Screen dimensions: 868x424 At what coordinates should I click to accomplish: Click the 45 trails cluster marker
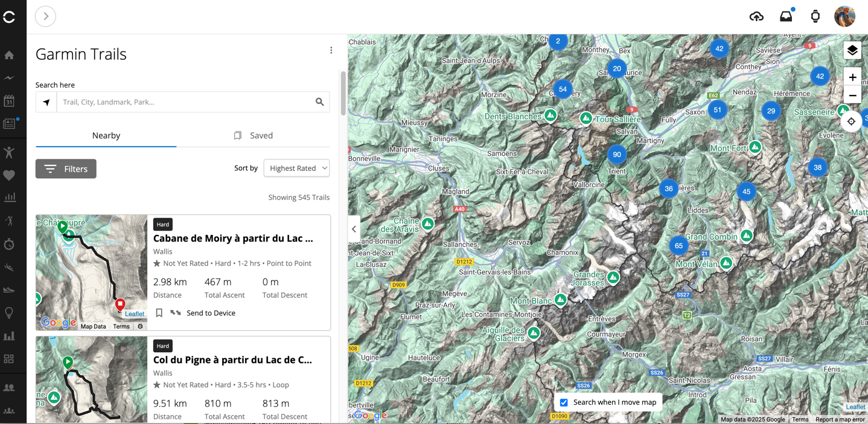747,191
